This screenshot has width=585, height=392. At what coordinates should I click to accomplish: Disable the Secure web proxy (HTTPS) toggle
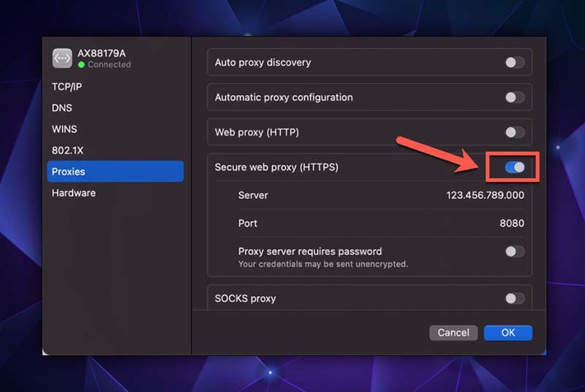pos(515,167)
